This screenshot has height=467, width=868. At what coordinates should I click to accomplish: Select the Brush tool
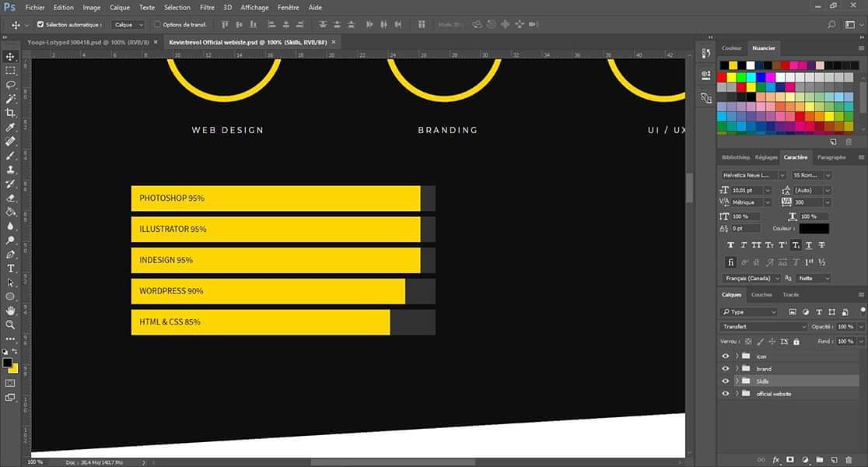[x=11, y=156]
